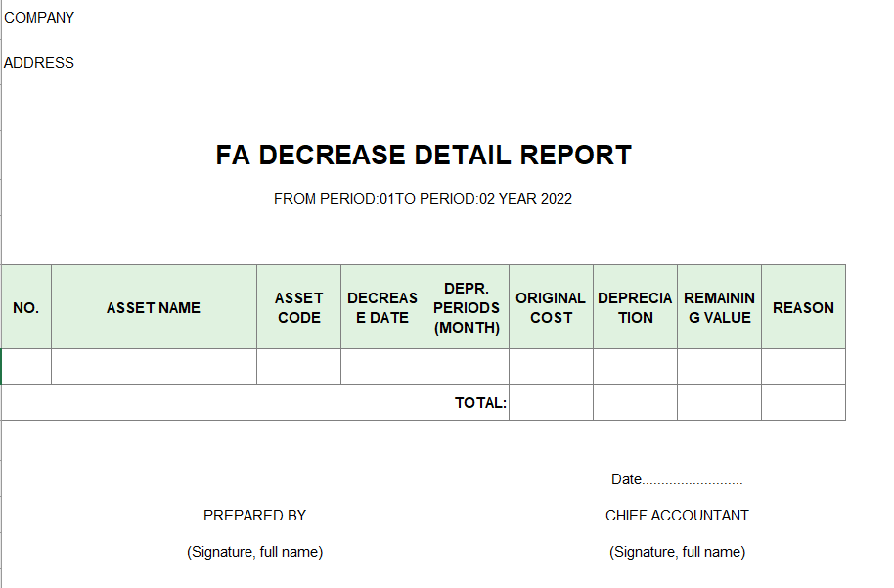Select the NO. column header
894x588 pixels.
tap(26, 307)
